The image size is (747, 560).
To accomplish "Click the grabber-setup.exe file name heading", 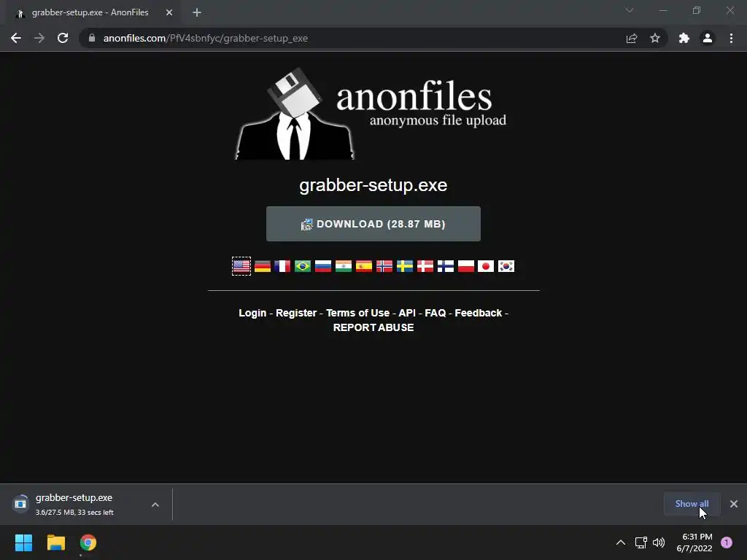I will [x=373, y=184].
